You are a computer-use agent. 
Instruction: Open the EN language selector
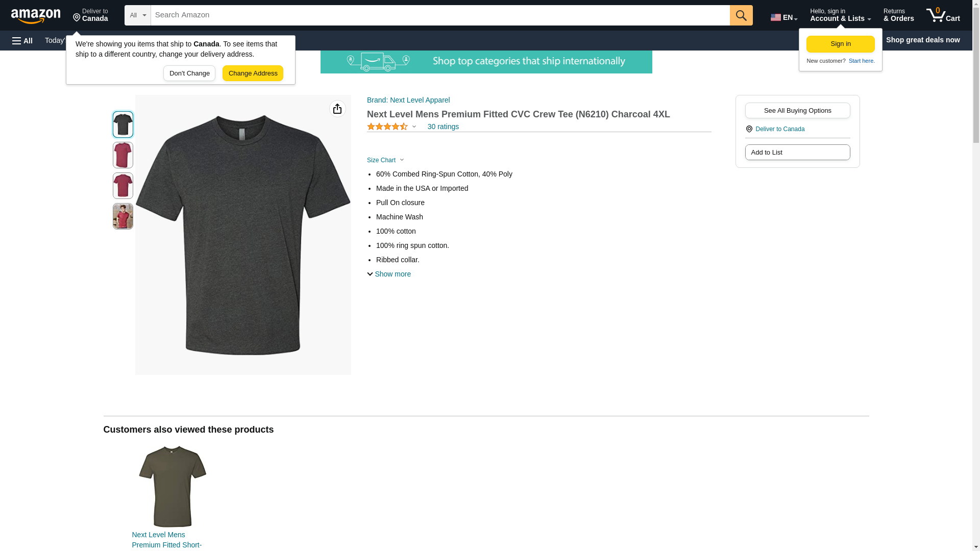783,17
